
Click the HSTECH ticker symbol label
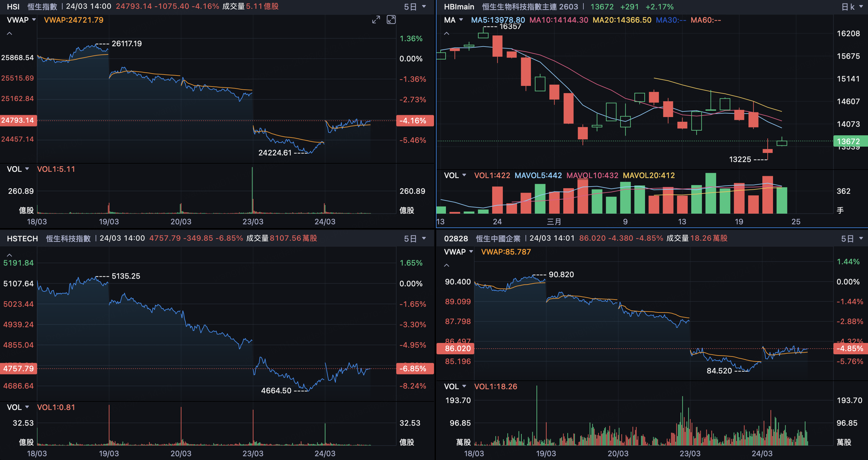22,238
